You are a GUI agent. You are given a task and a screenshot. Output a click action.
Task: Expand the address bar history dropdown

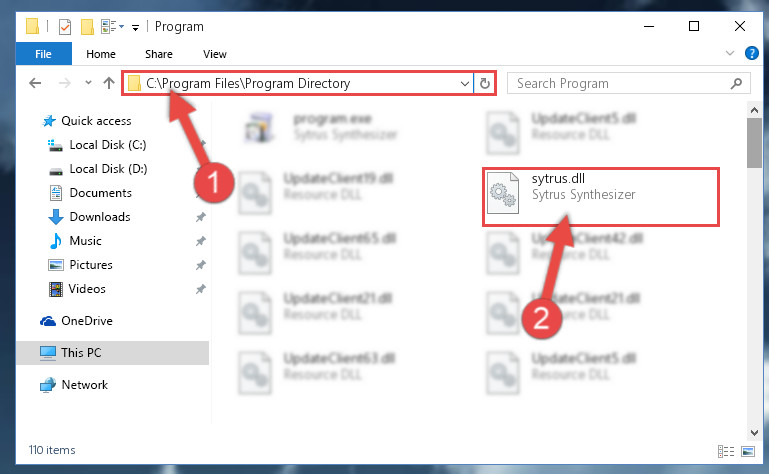[x=464, y=83]
